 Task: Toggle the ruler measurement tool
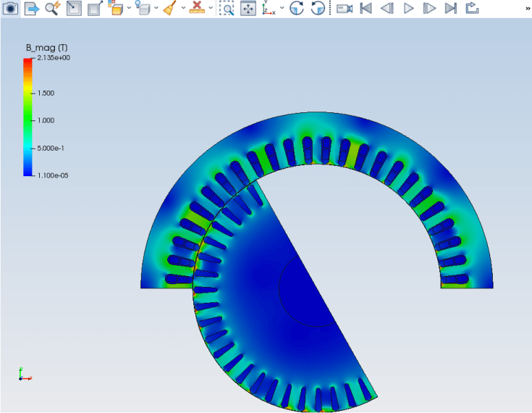pos(196,8)
